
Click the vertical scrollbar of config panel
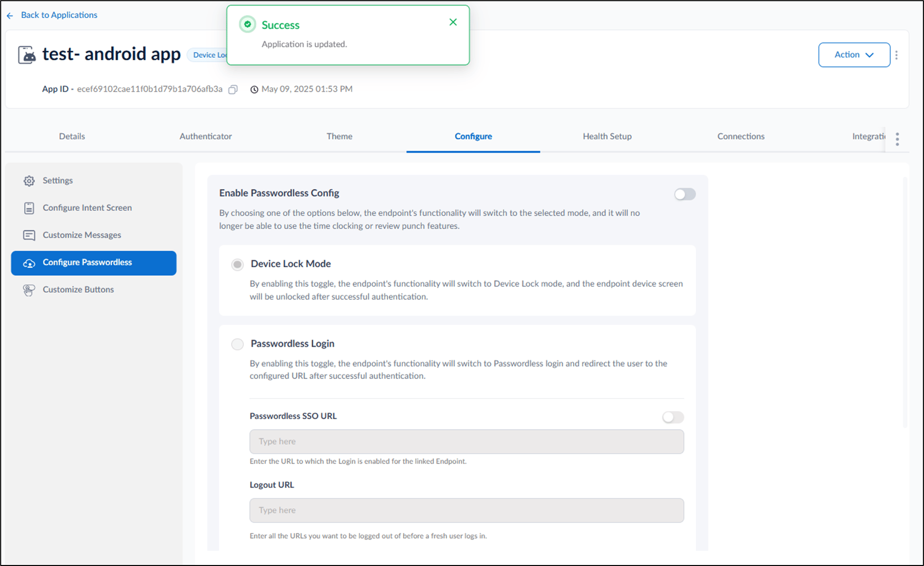(x=905, y=302)
